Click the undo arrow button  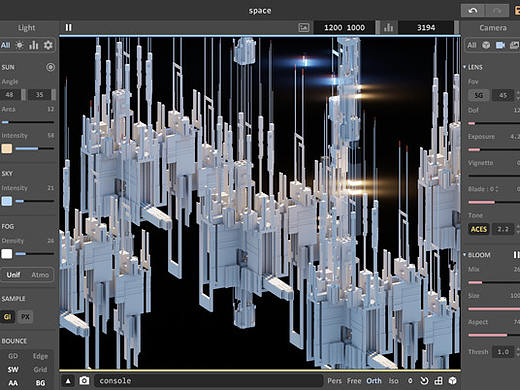tap(473, 11)
